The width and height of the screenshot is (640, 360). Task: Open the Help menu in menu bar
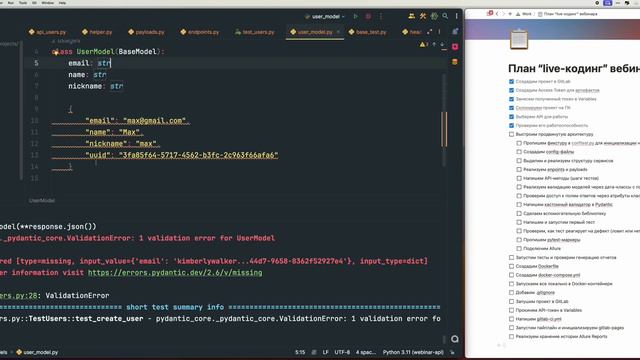click(62, 3)
